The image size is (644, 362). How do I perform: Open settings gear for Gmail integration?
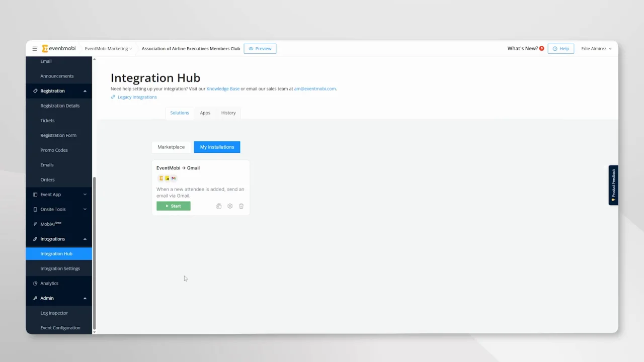pos(230,206)
